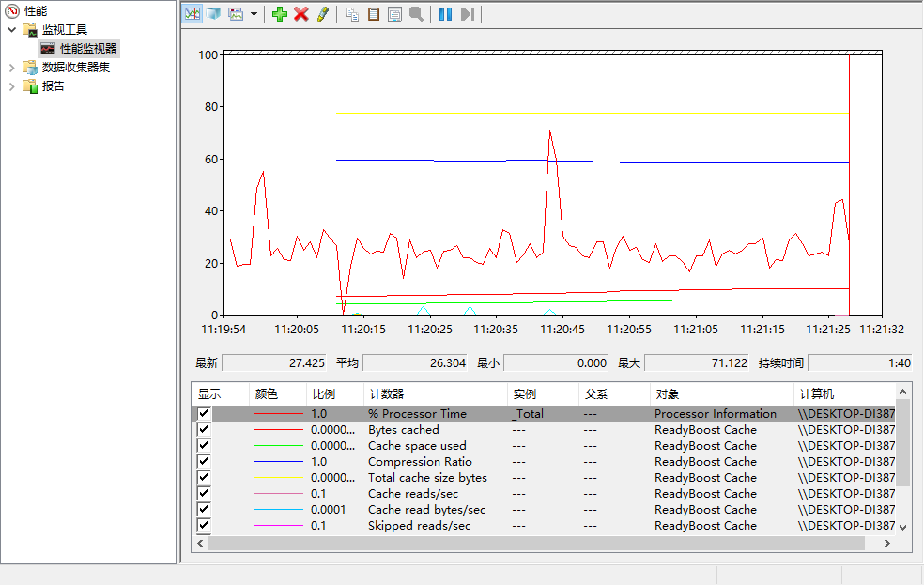Click Update Data step-forward button
Screen dimensions: 924x585
[468, 13]
